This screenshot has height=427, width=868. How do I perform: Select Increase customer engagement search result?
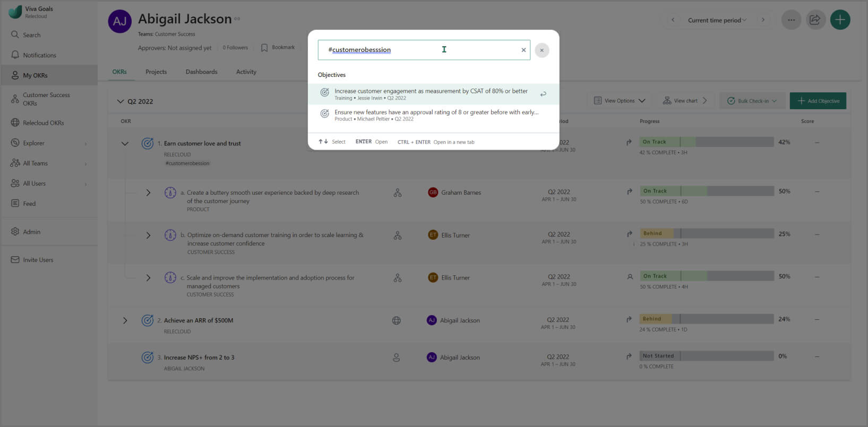click(x=433, y=94)
